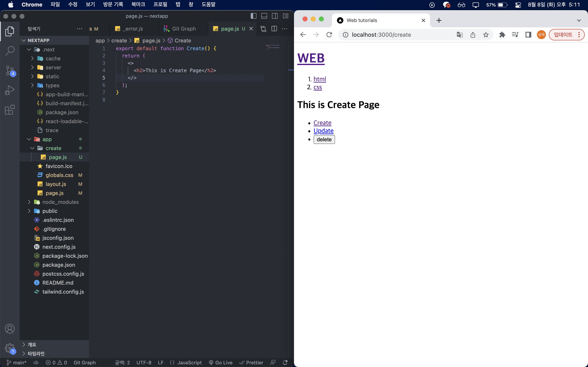Collapse the create folder

coord(53,148)
